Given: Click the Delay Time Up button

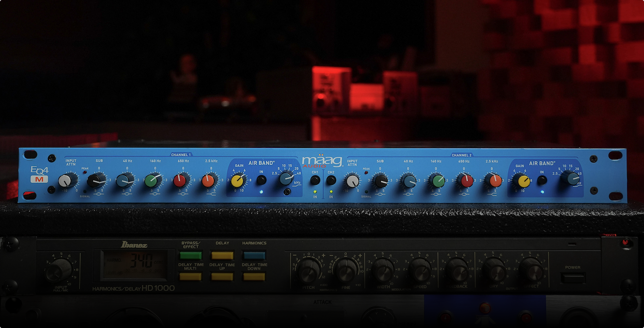Looking at the screenshot, I should tap(222, 277).
